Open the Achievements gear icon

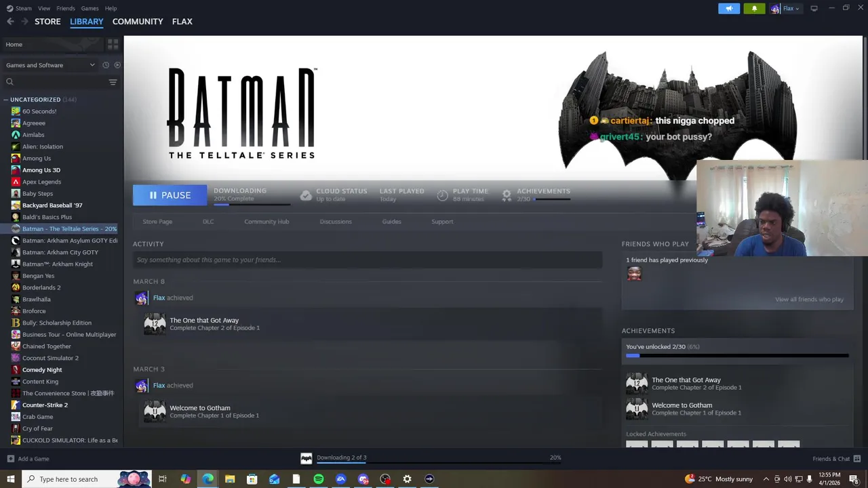pos(507,195)
